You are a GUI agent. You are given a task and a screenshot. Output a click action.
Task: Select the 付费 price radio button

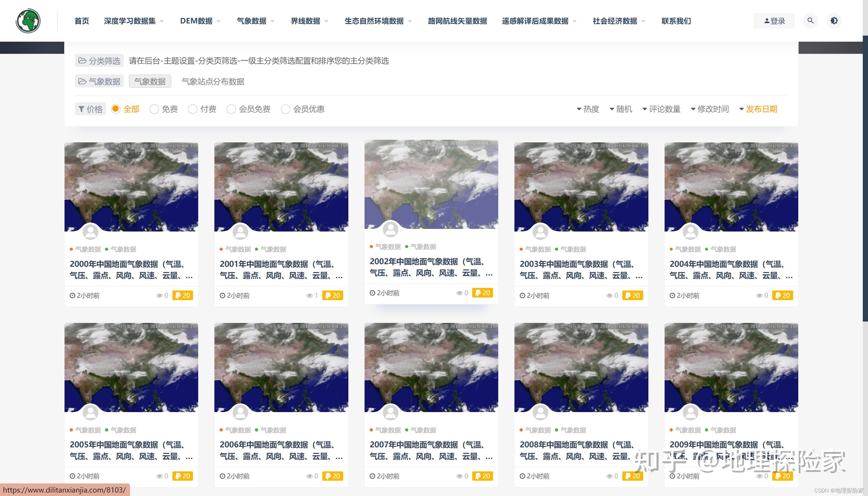[193, 109]
